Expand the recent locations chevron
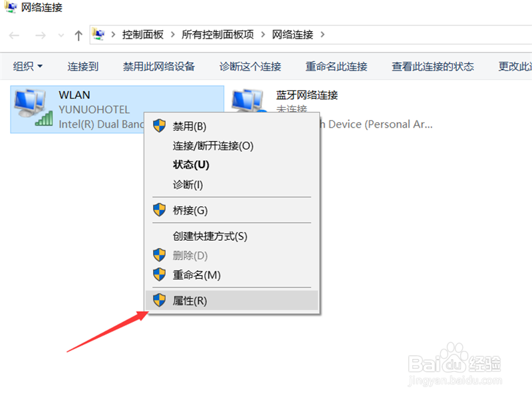 pyautogui.click(x=61, y=35)
